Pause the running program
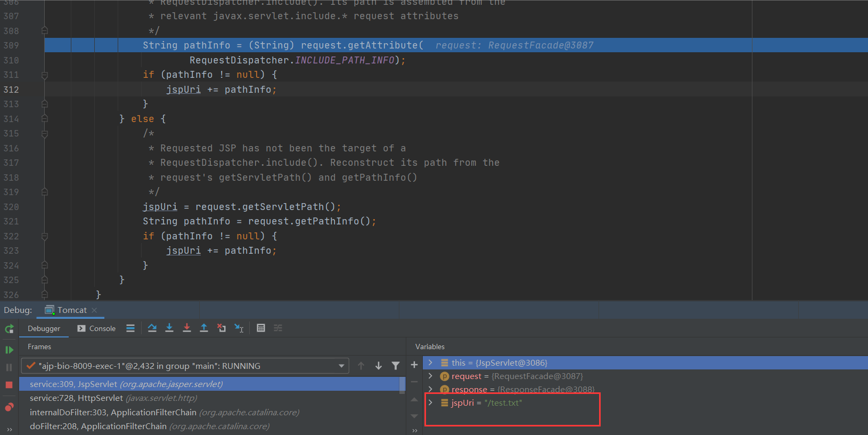 (x=9, y=367)
